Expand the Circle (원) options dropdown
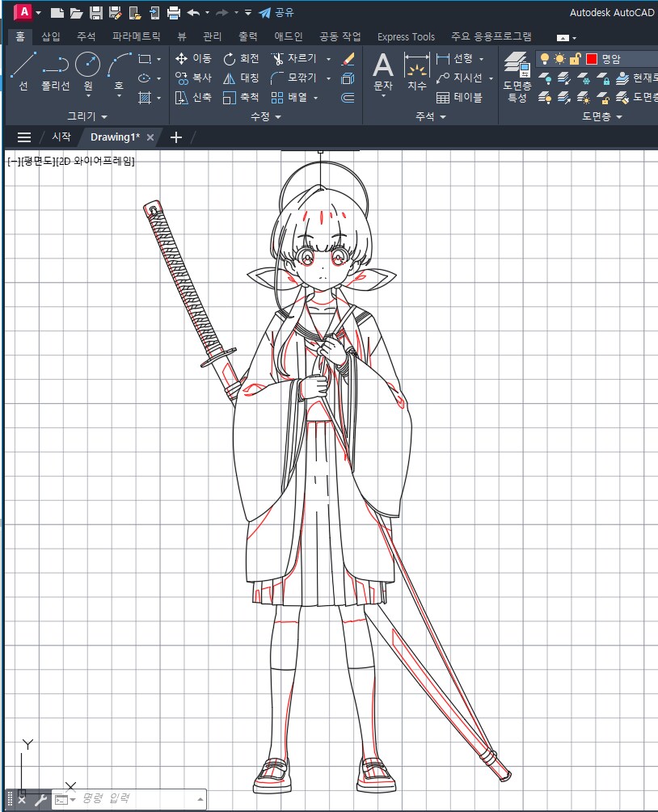Screen dimensions: 658x812 coord(88,96)
